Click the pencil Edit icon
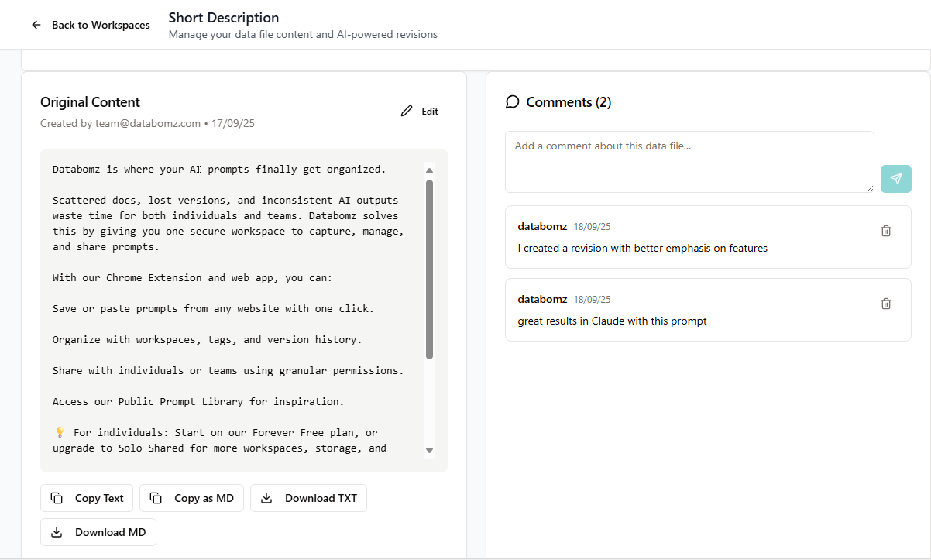 [x=407, y=112]
